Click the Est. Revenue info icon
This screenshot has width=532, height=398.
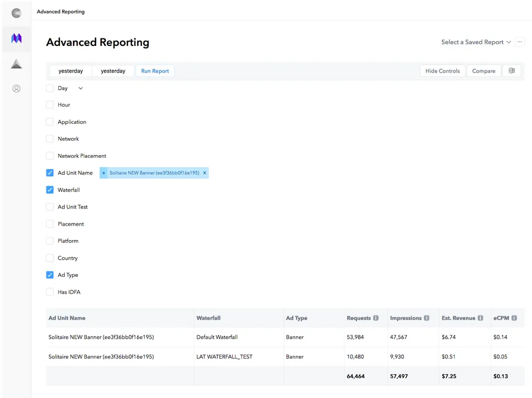[x=480, y=318]
